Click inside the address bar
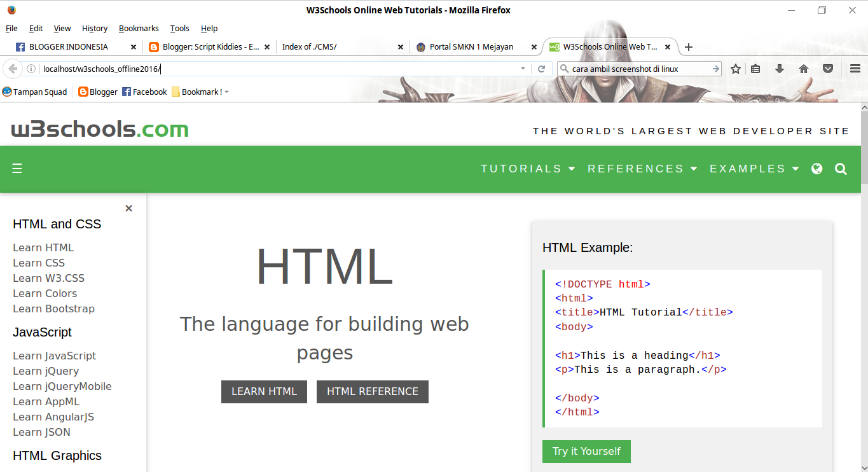868x472 pixels. point(254,68)
